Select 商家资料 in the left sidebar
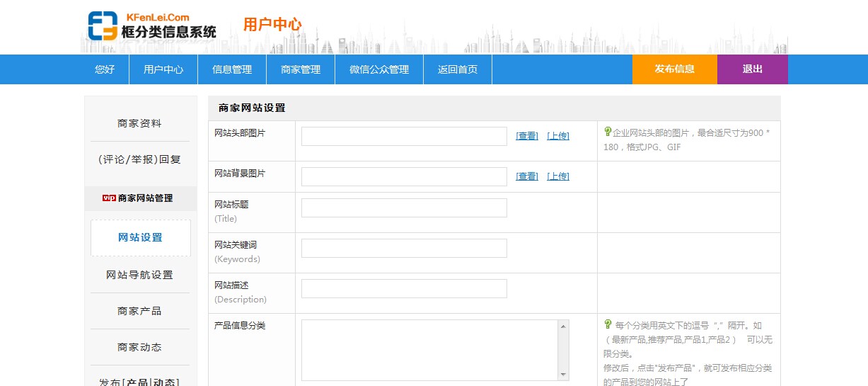 tap(139, 123)
